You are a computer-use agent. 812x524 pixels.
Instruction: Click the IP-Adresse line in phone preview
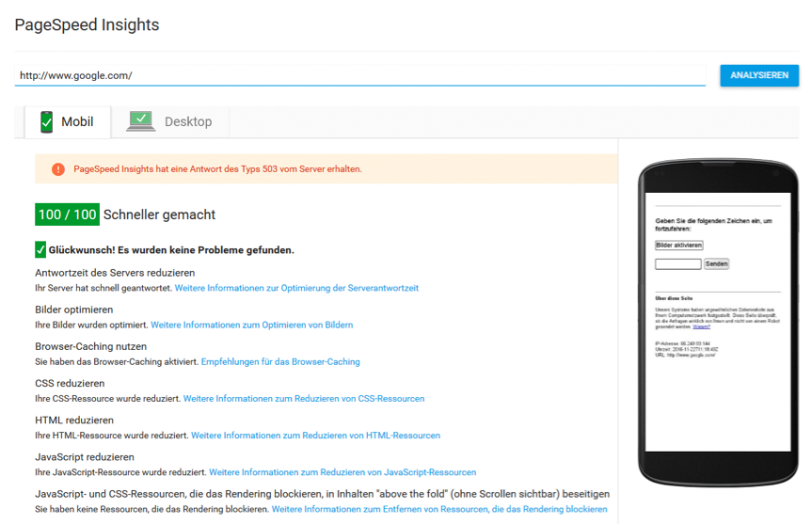(682, 343)
